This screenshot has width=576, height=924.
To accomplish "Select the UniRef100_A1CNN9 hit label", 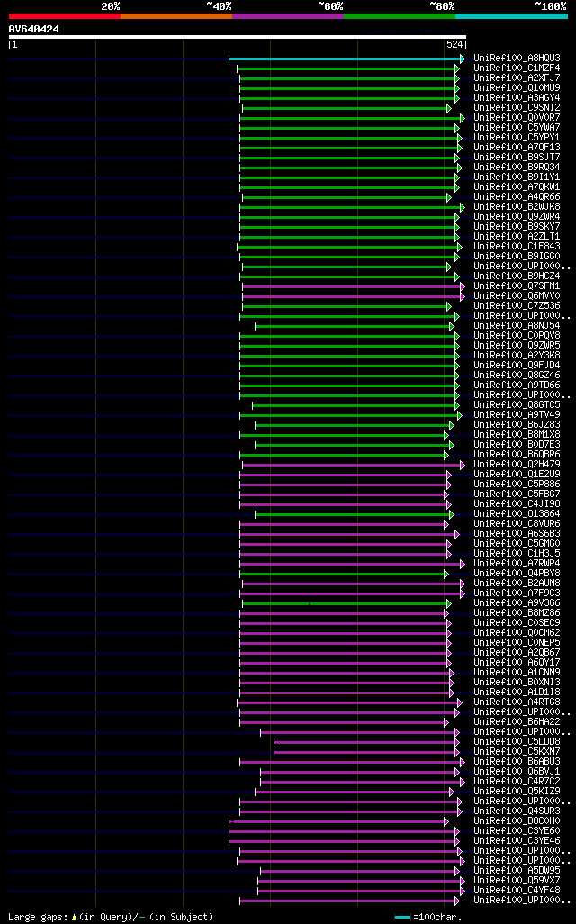I will pyautogui.click(x=517, y=673).
